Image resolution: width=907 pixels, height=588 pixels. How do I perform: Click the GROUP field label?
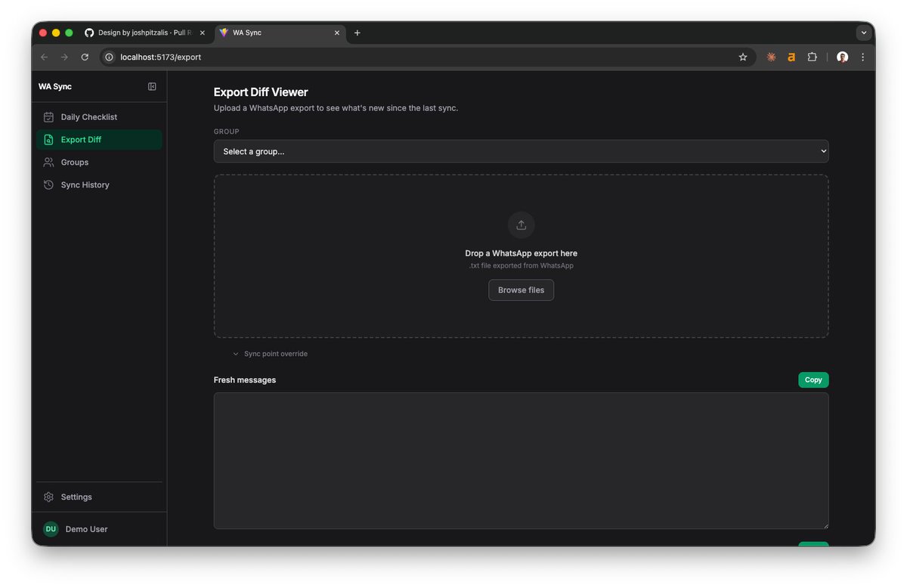pos(227,132)
